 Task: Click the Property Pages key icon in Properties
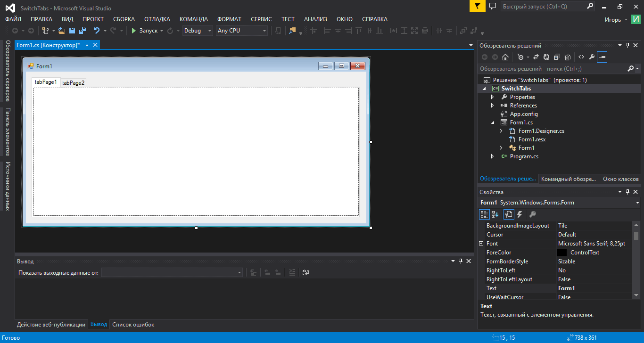point(532,214)
